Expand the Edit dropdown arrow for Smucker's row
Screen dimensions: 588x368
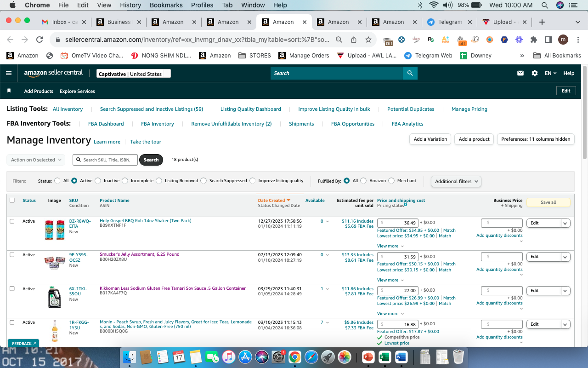point(565,257)
